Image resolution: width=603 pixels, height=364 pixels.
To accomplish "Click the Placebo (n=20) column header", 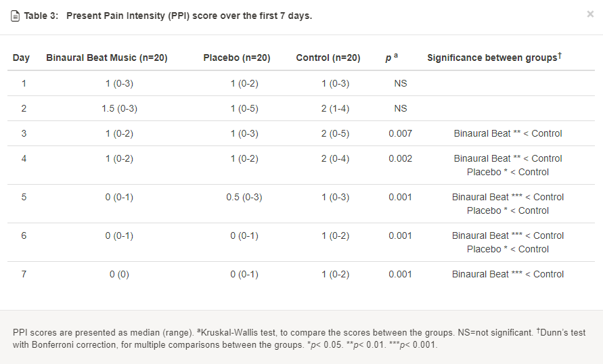I will pos(237,58).
